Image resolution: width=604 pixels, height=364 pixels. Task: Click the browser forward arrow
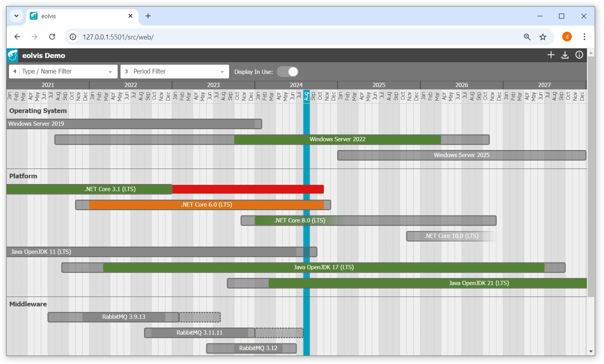pos(34,37)
